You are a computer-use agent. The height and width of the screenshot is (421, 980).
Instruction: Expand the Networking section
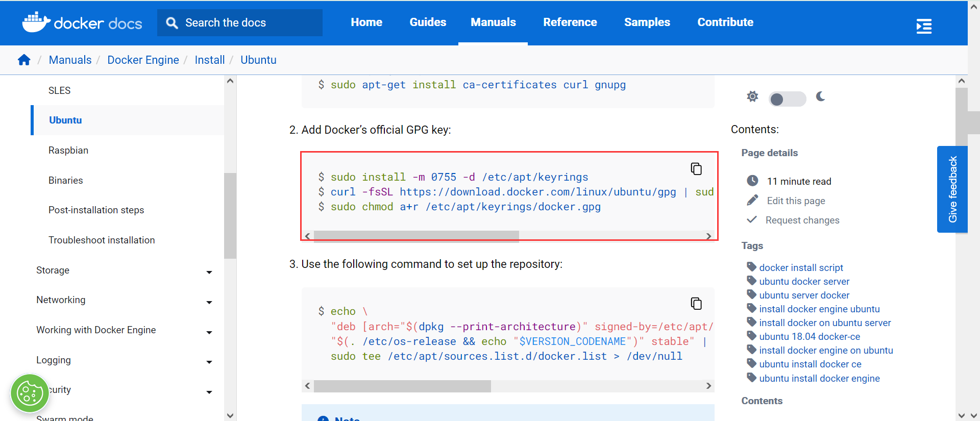[209, 302]
